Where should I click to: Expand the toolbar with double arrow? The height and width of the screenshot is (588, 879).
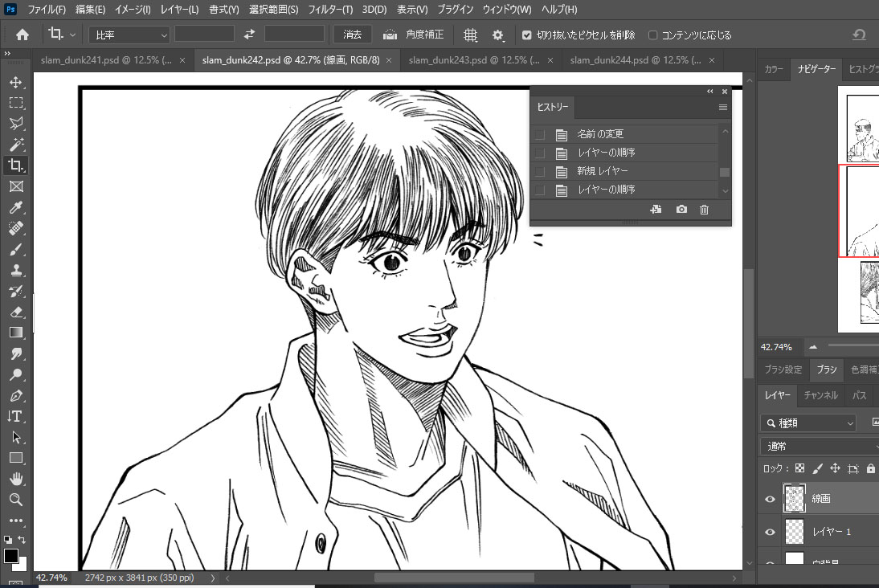[x=7, y=53]
